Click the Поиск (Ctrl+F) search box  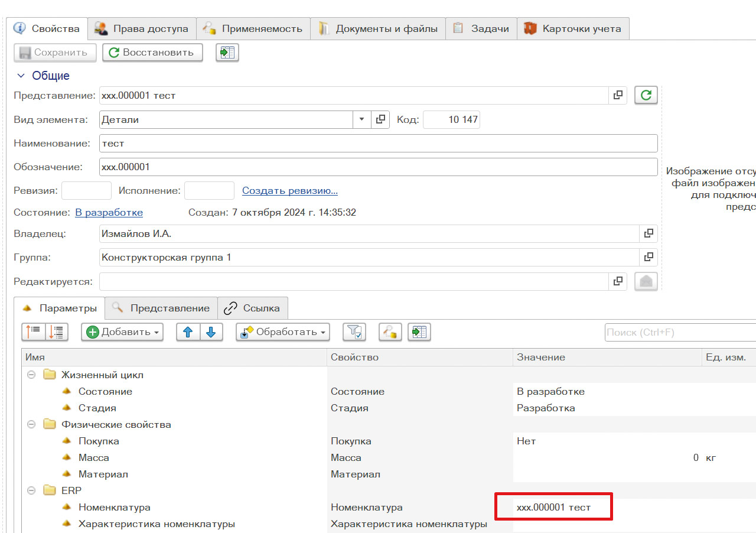click(x=680, y=332)
